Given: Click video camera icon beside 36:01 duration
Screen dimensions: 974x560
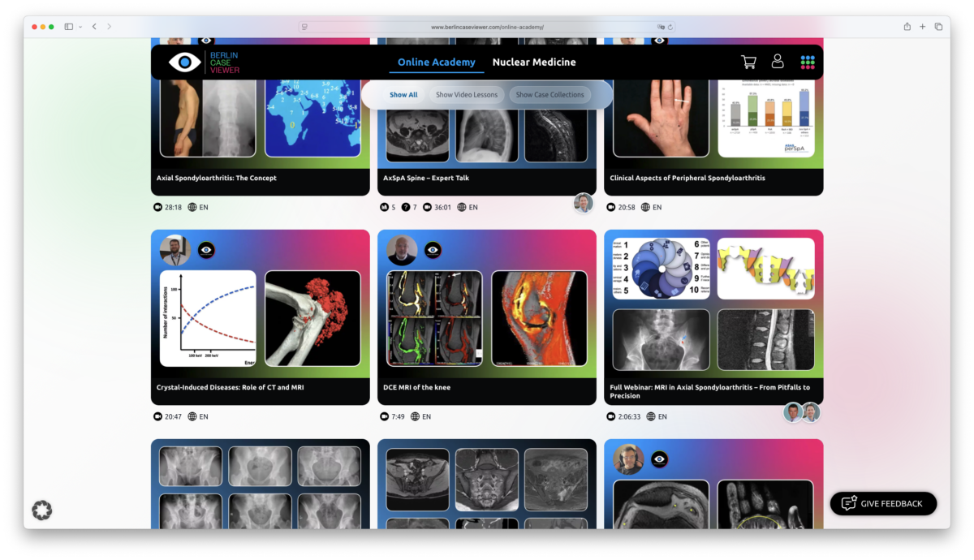Looking at the screenshot, I should pos(427,207).
